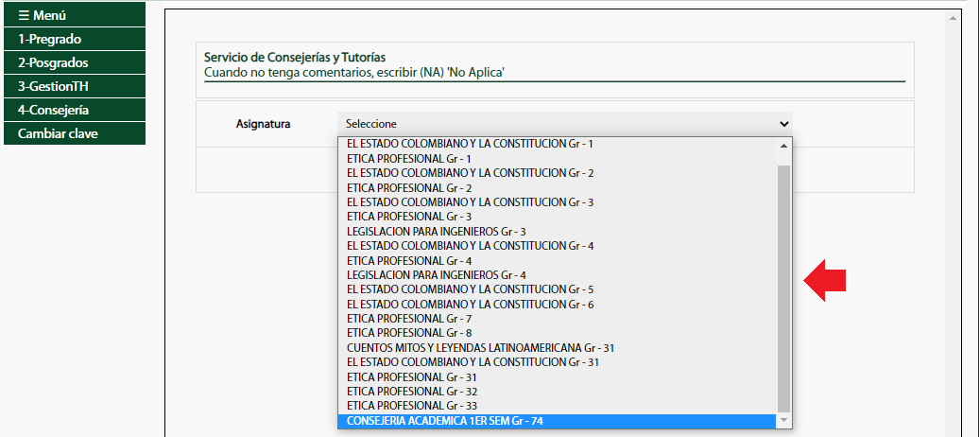The height and width of the screenshot is (437, 980).
Task: Select LEGISLACION PARA INGENIEROS Gr - 3
Action: coord(557,232)
